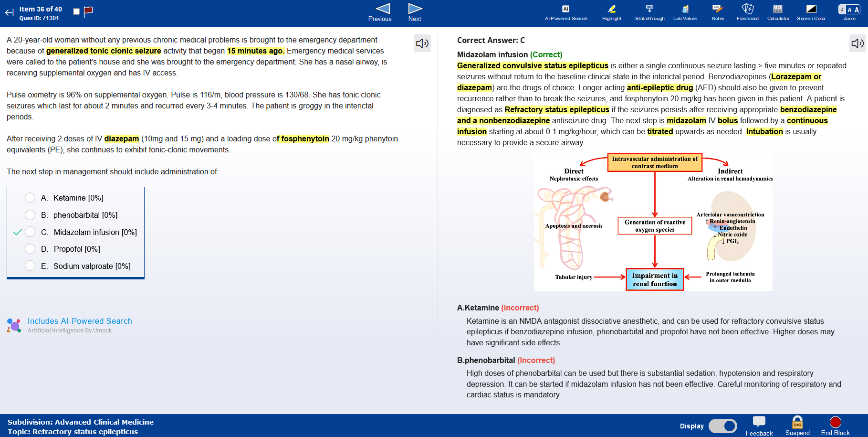Click 'Correct Answer: C' heading

click(x=491, y=40)
